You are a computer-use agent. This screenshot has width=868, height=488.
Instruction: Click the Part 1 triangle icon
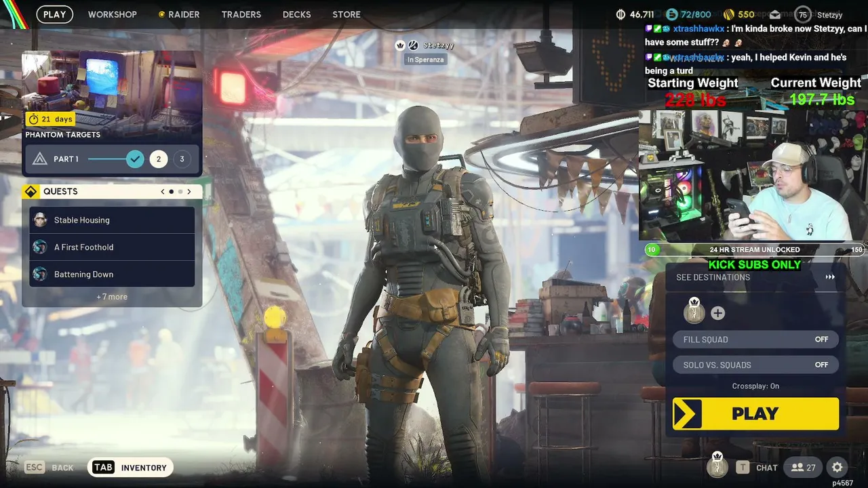coord(40,159)
